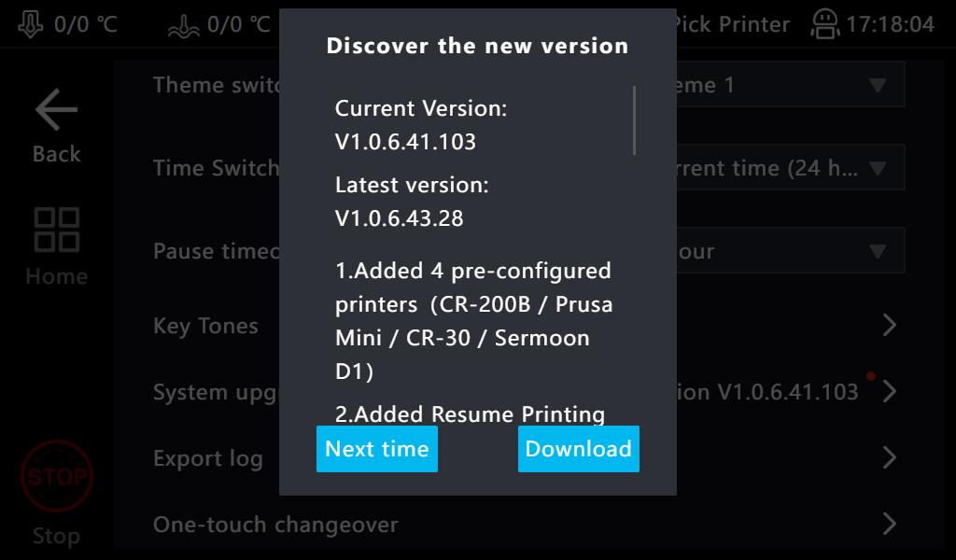Open the Pause timeout dropdown arrow
The height and width of the screenshot is (560, 956).
click(x=877, y=251)
